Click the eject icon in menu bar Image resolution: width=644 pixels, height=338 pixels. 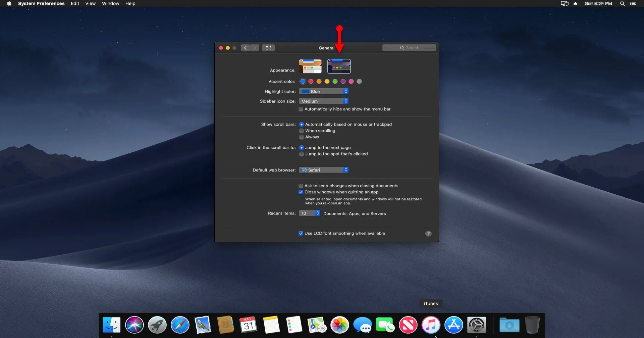click(x=575, y=3)
